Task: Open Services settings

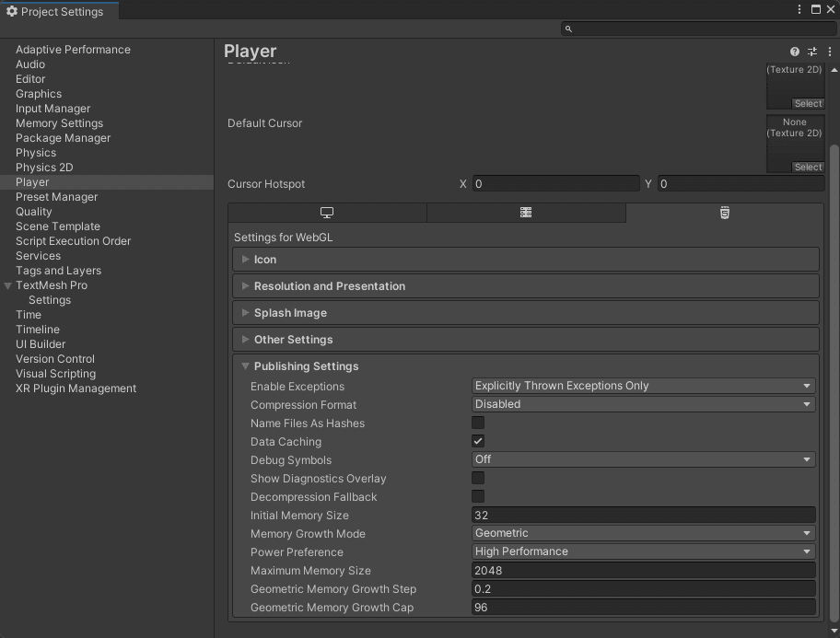Action: [38, 256]
